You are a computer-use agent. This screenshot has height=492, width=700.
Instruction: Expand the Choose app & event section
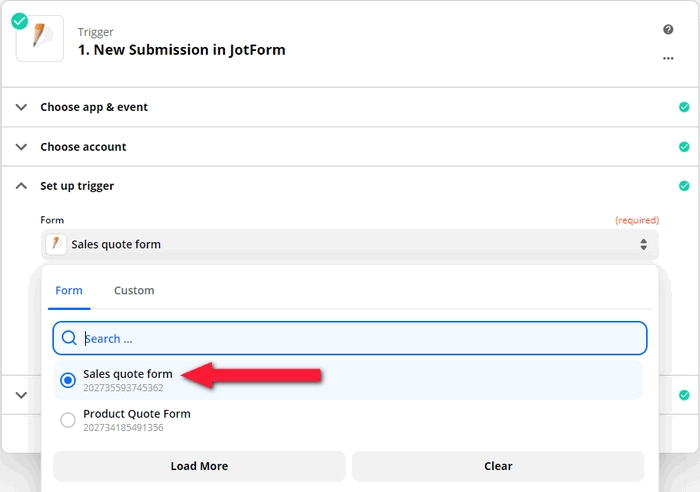21,107
